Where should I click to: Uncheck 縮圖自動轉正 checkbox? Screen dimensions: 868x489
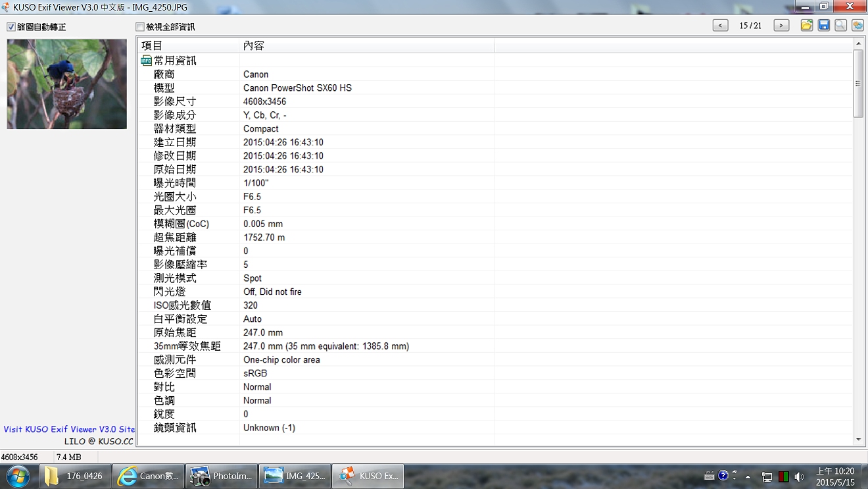pyautogui.click(x=11, y=27)
